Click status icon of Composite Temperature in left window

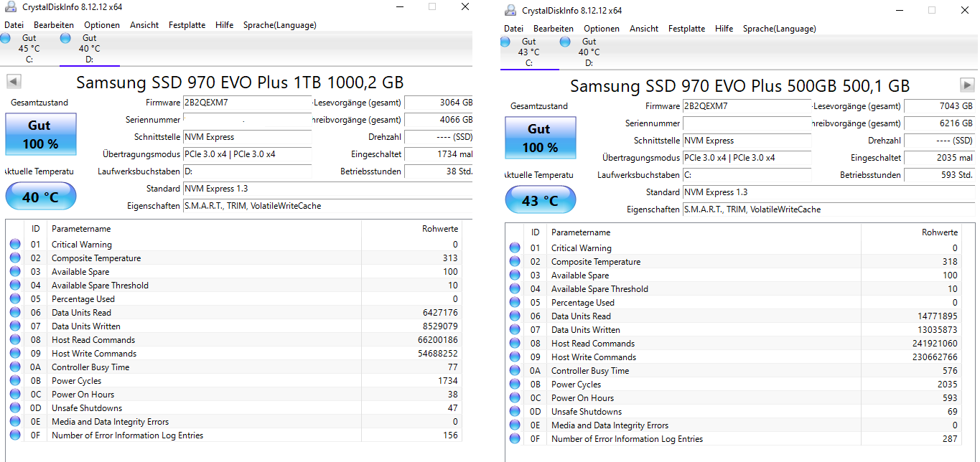coord(15,258)
